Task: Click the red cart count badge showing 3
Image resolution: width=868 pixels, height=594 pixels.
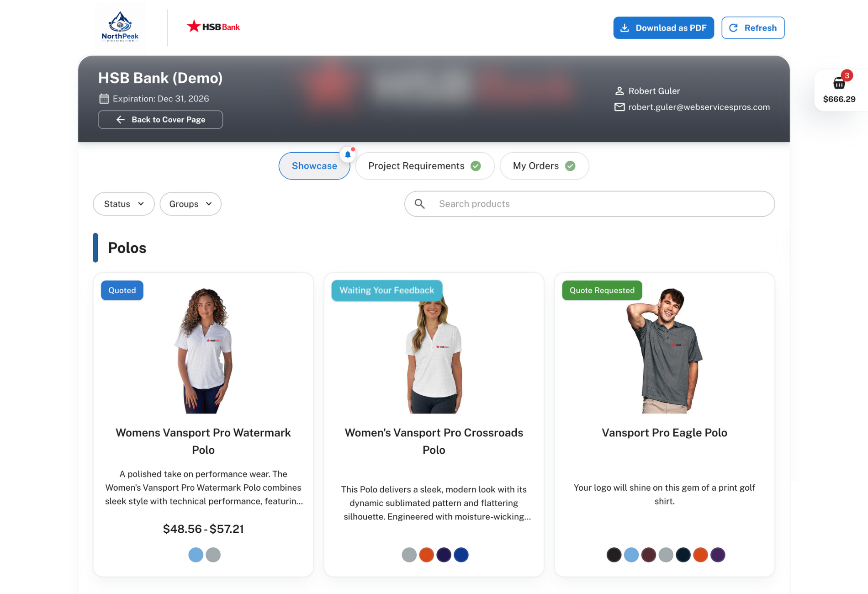Action: pos(847,75)
